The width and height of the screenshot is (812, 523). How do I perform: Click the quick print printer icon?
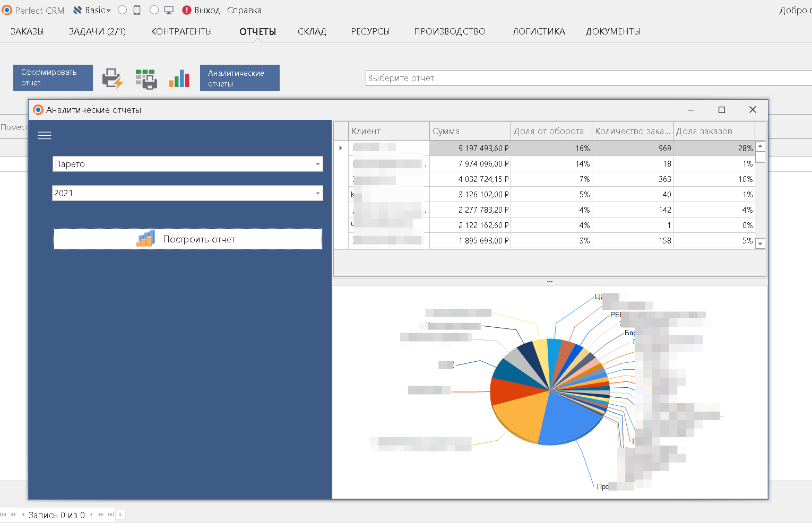[113, 79]
